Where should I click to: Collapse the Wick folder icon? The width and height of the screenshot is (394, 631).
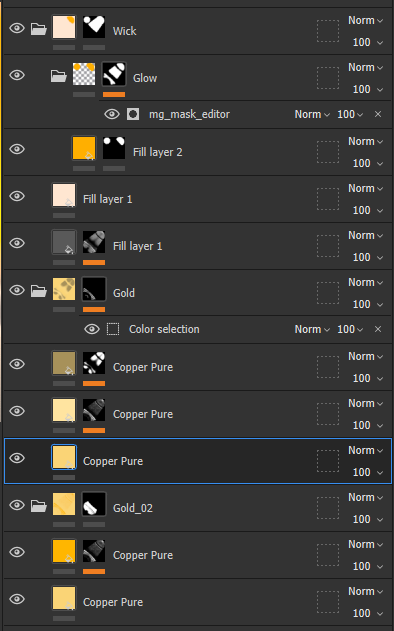click(x=39, y=29)
